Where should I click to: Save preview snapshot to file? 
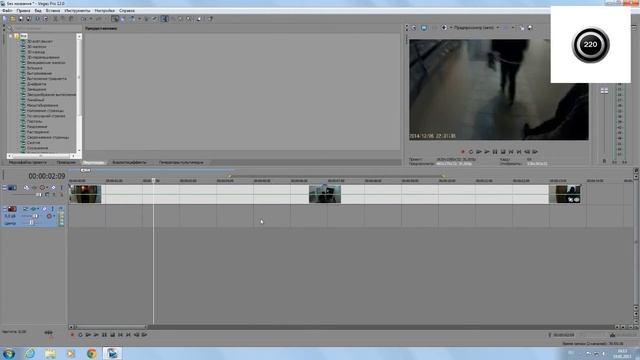(530, 28)
